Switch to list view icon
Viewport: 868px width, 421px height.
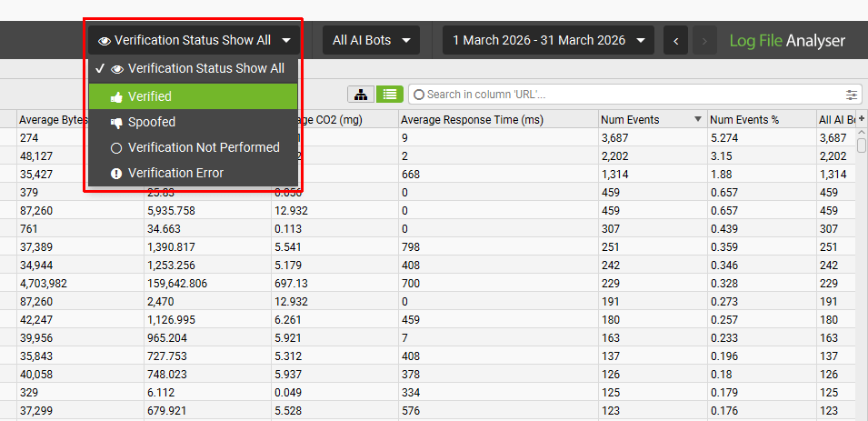[389, 95]
